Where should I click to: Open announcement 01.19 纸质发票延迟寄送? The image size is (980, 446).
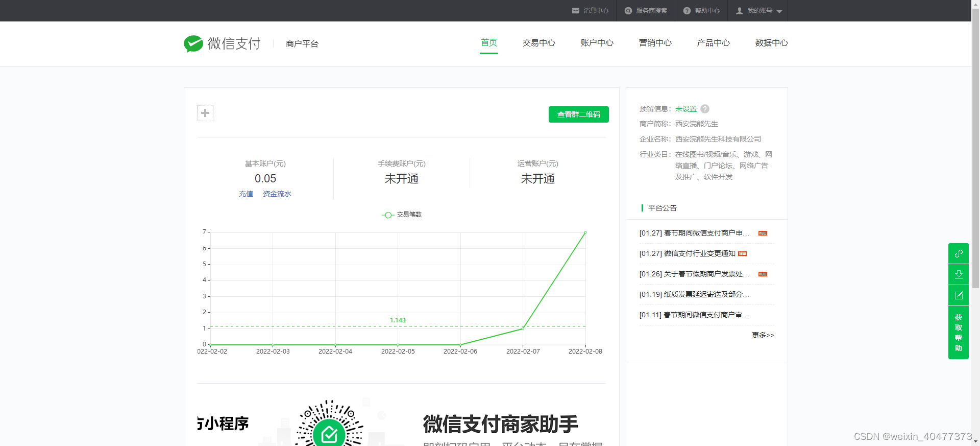point(694,294)
